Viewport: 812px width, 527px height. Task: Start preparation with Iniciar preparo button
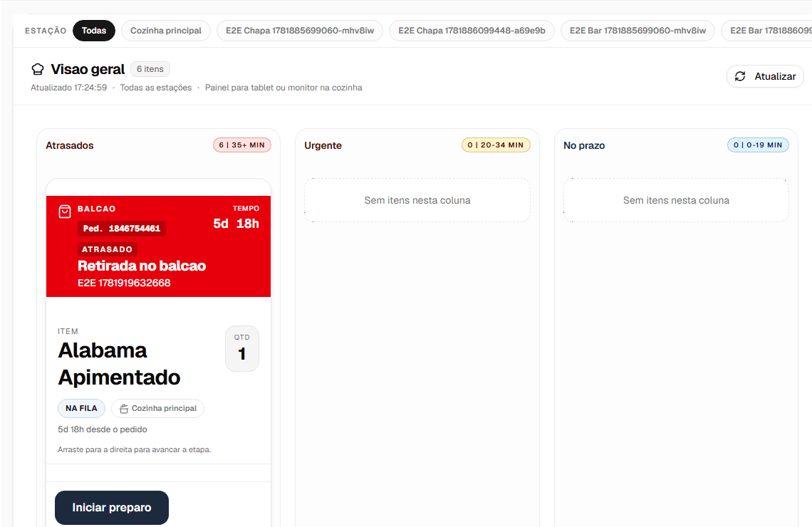point(112,507)
